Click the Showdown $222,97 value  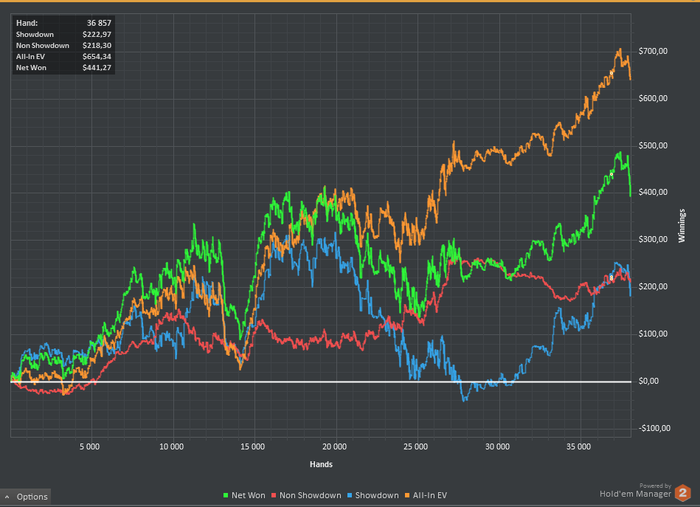pos(97,34)
